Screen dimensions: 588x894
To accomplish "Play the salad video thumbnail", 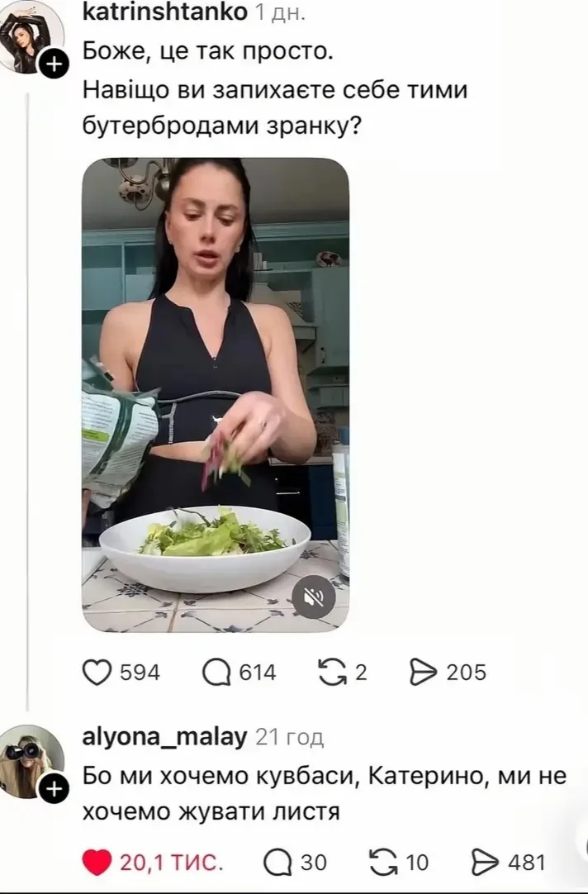I will 216,395.
